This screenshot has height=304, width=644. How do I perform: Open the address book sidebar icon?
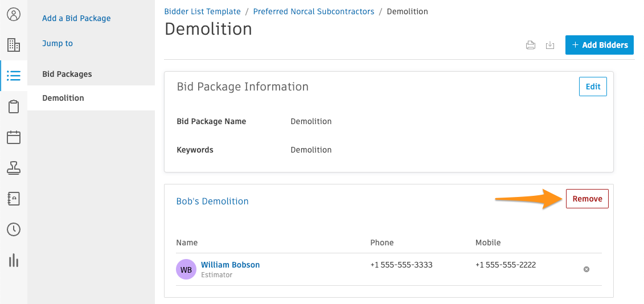14,199
